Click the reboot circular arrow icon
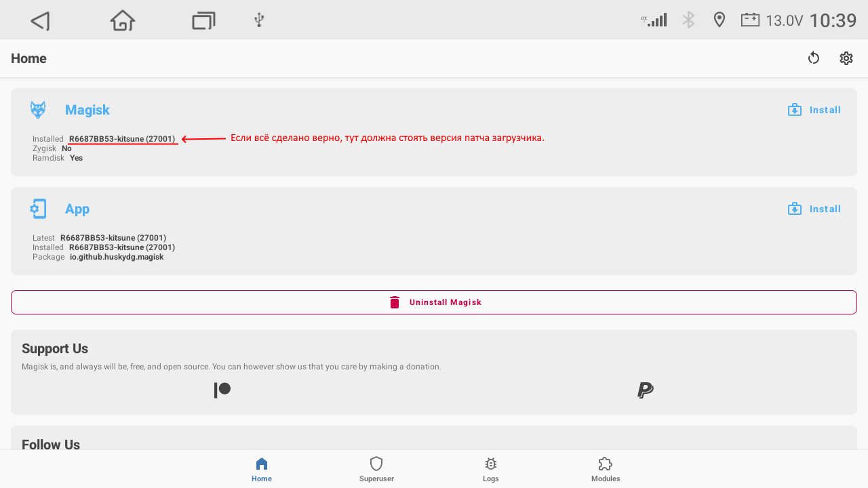 [814, 58]
